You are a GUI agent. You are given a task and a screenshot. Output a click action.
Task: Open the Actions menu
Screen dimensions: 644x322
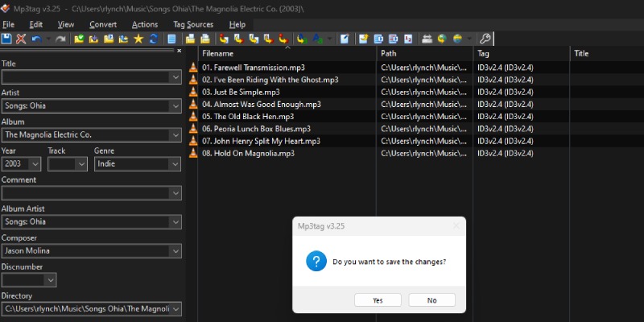click(145, 25)
